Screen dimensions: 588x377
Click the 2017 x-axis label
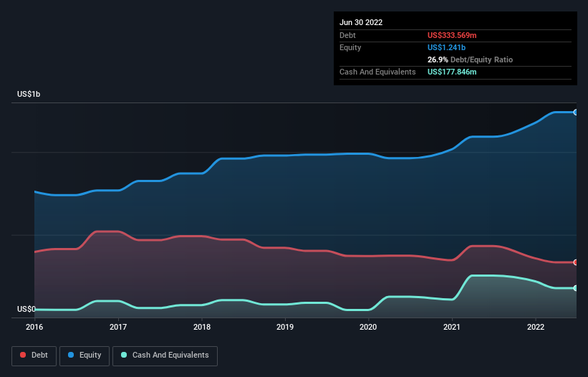tap(118, 327)
